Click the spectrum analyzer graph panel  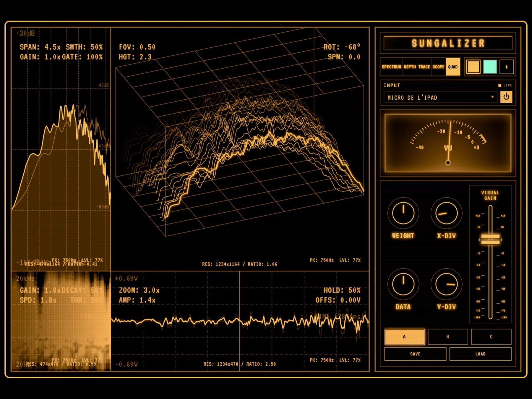(61, 149)
